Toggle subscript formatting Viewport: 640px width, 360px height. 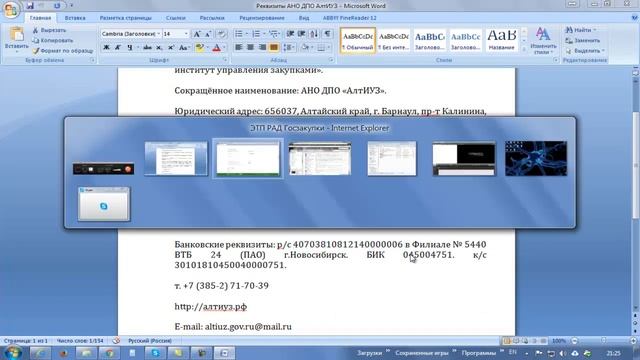click(159, 48)
